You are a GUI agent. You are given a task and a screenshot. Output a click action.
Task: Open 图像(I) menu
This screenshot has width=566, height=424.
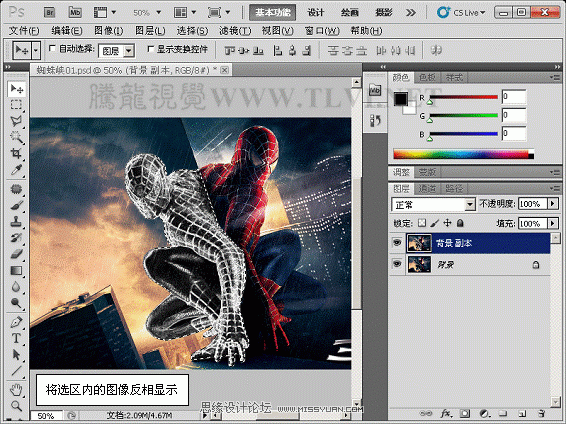tap(109, 31)
